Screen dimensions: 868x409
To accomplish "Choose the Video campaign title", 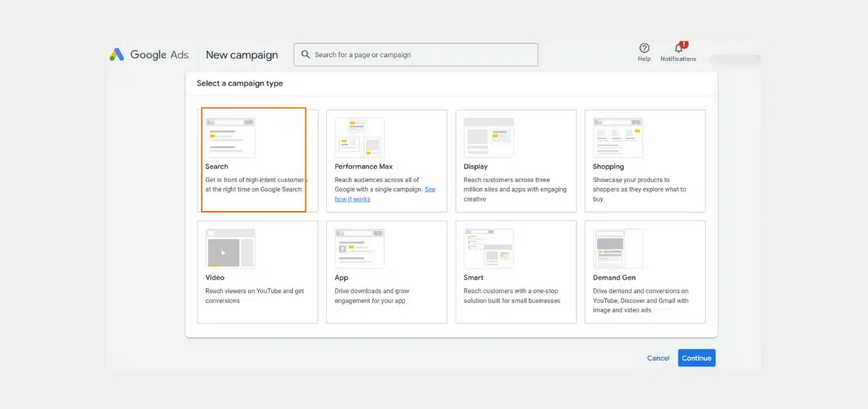I will [215, 277].
